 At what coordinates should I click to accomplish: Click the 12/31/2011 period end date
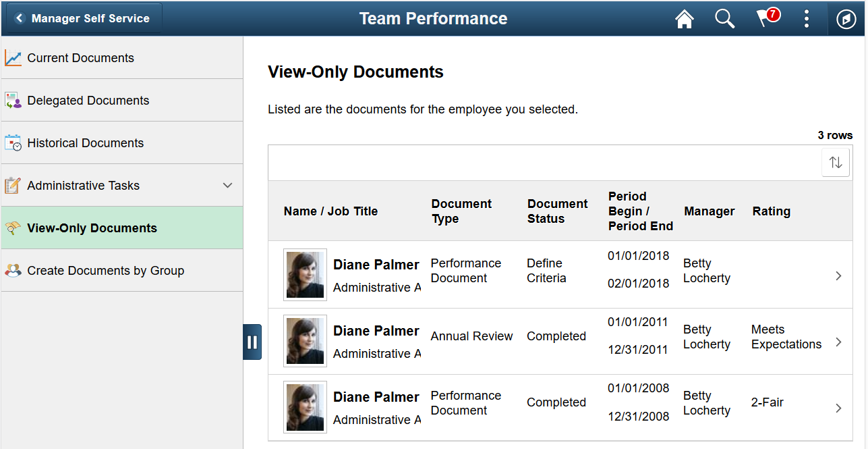click(638, 350)
